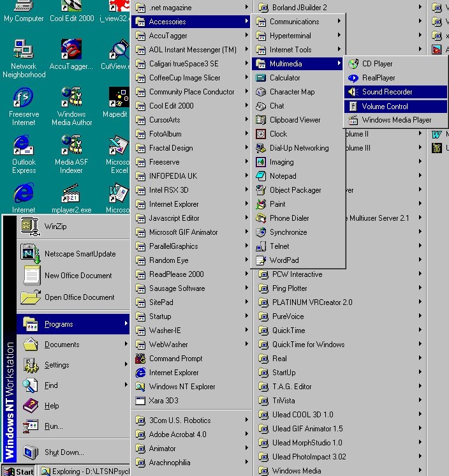This screenshot has height=476, width=449.
Task: Open Network Neighborhood desktop icon
Action: (x=24, y=50)
